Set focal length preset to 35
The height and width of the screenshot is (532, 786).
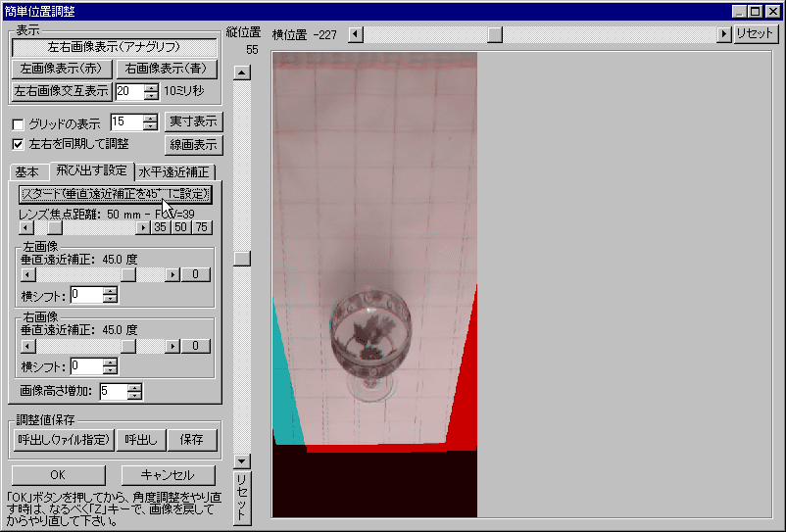point(161,228)
